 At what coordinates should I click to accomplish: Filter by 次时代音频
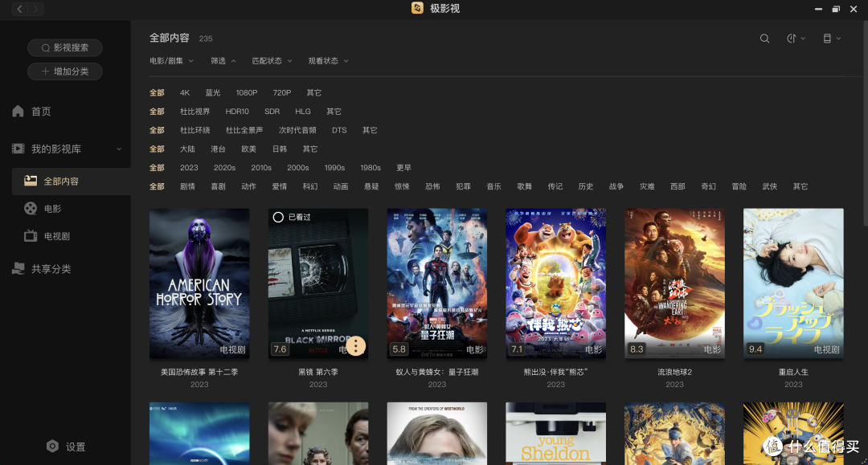297,130
